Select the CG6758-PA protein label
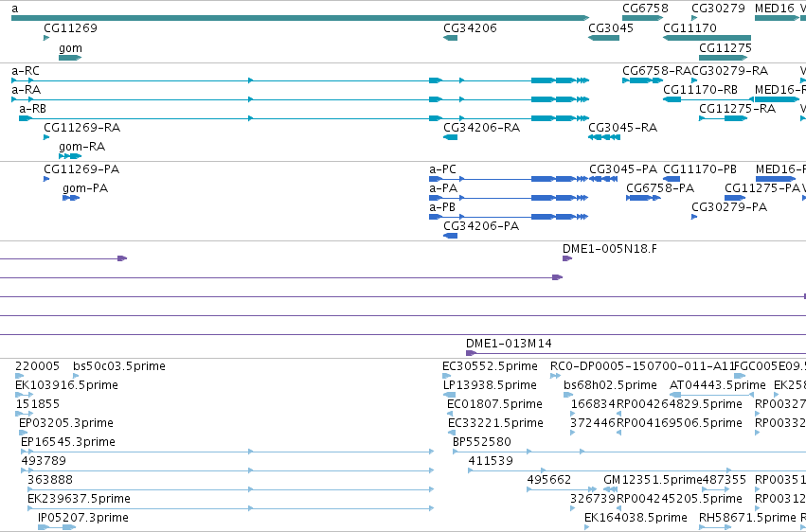Screen dimensions: 806x532 click(660, 188)
